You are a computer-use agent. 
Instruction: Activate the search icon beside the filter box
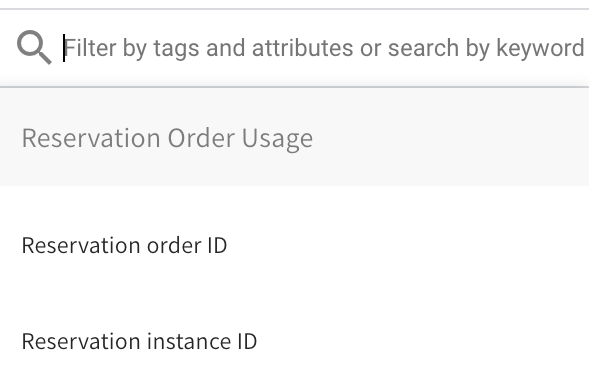tap(34, 47)
